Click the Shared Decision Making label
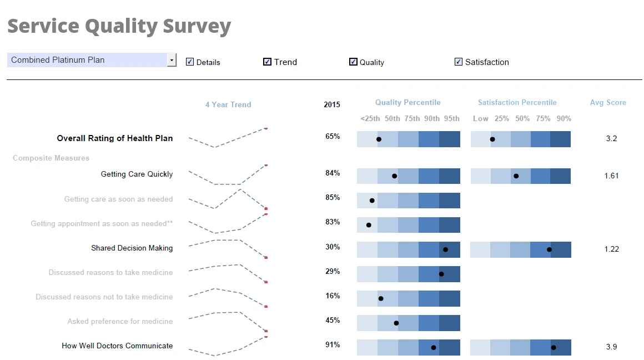 132,248
